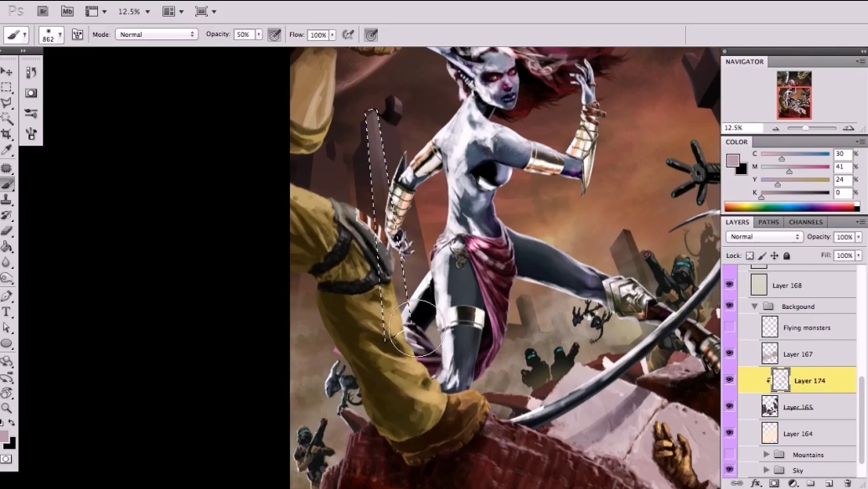Show the Mountains group
868x489 pixels.
coord(729,454)
